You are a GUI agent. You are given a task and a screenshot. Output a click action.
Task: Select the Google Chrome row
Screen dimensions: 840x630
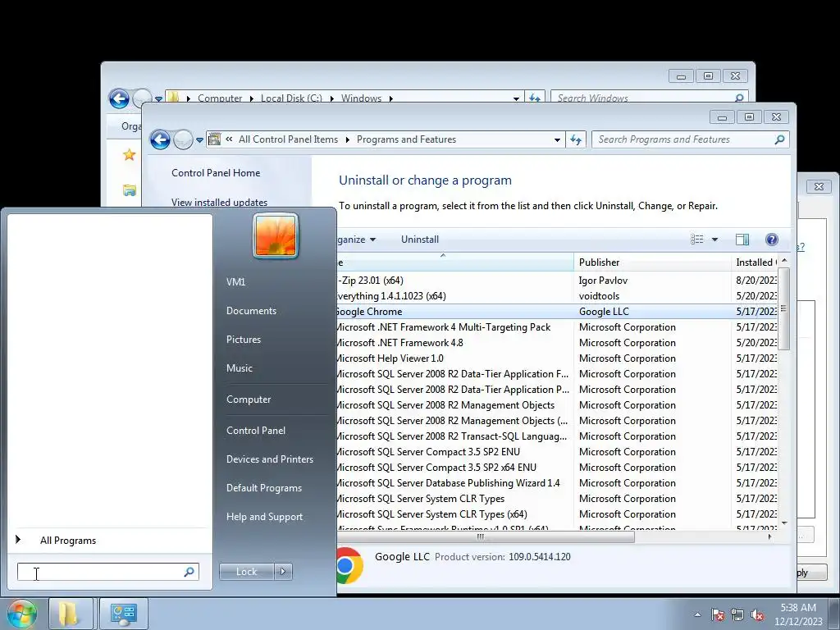point(557,311)
